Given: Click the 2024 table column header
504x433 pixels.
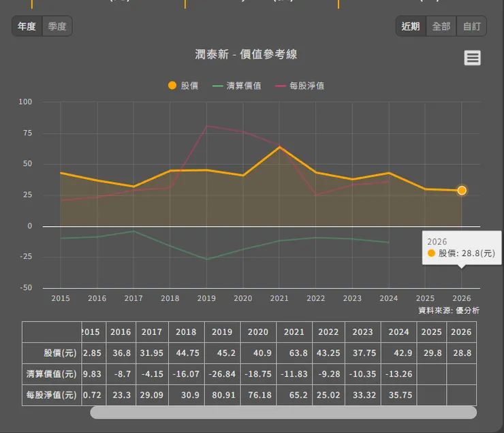Looking at the screenshot, I should (399, 332).
